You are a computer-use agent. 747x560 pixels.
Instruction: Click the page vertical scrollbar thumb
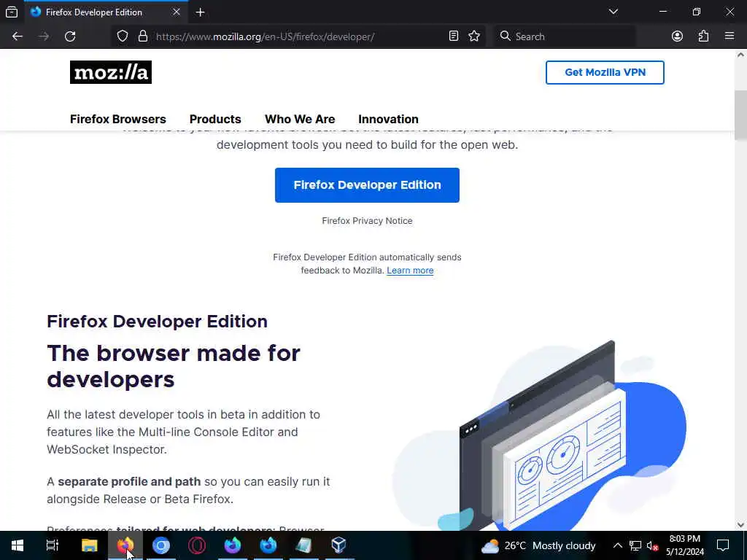click(740, 114)
